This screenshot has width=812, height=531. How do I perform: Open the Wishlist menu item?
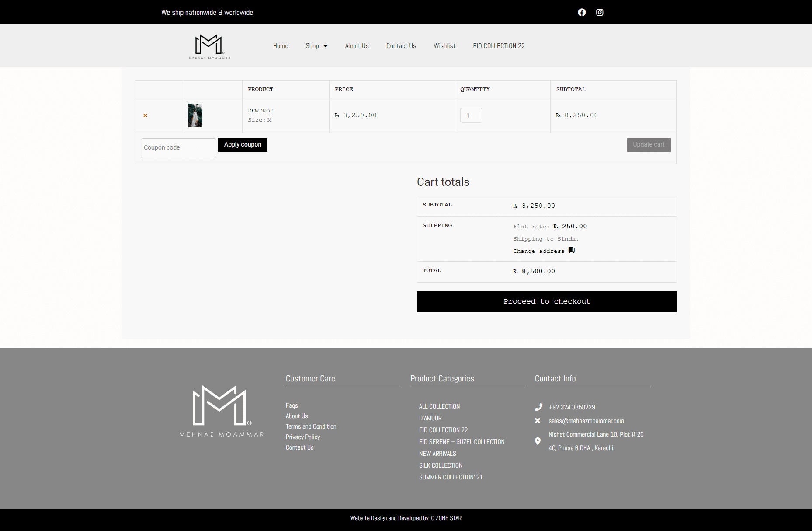click(444, 46)
